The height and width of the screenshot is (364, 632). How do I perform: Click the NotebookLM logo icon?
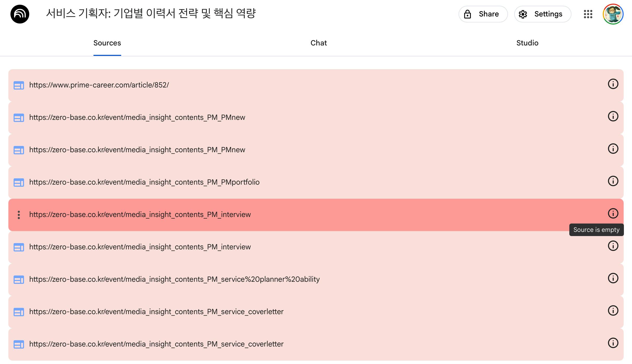pyautogui.click(x=20, y=14)
